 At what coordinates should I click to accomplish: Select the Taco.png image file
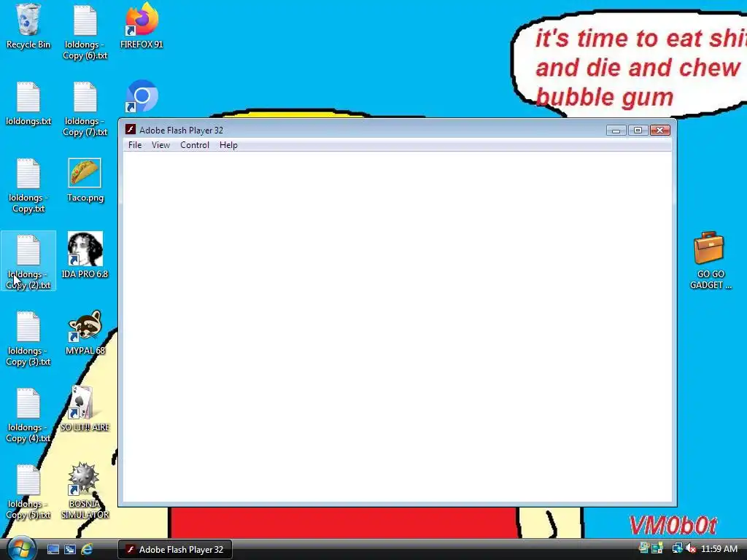85,180
